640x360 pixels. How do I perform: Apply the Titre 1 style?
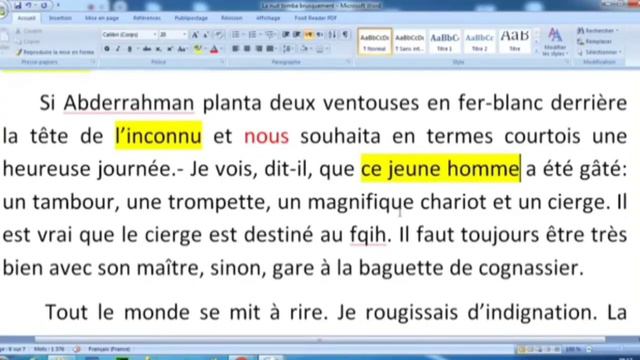[444, 42]
